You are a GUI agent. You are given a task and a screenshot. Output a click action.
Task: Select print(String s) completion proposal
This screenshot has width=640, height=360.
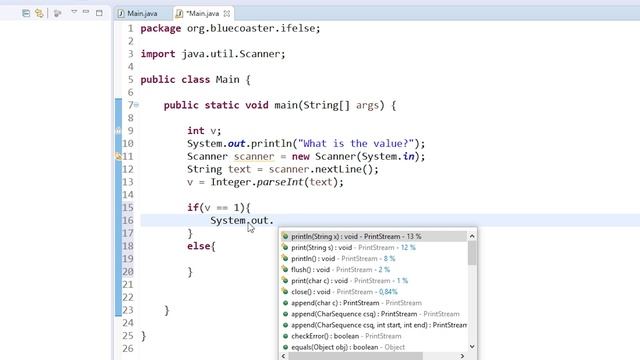[x=374, y=247]
